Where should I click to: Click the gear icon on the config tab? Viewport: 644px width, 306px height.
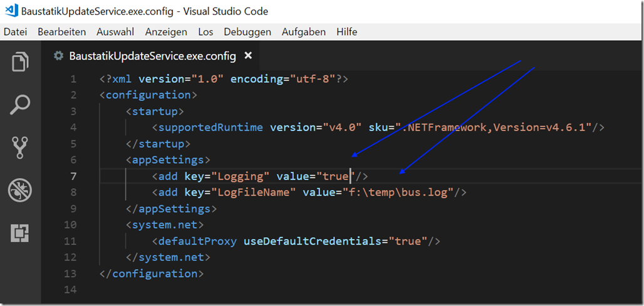click(x=59, y=56)
